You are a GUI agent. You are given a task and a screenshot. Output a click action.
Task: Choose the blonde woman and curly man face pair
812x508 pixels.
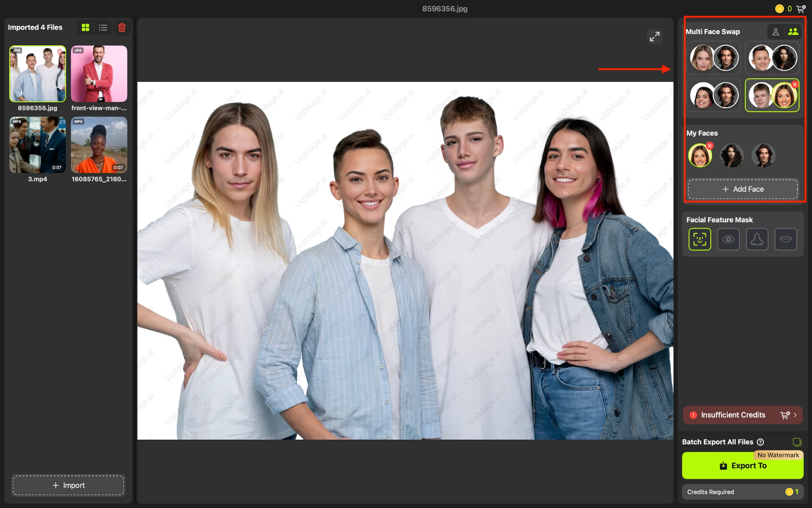(714, 58)
